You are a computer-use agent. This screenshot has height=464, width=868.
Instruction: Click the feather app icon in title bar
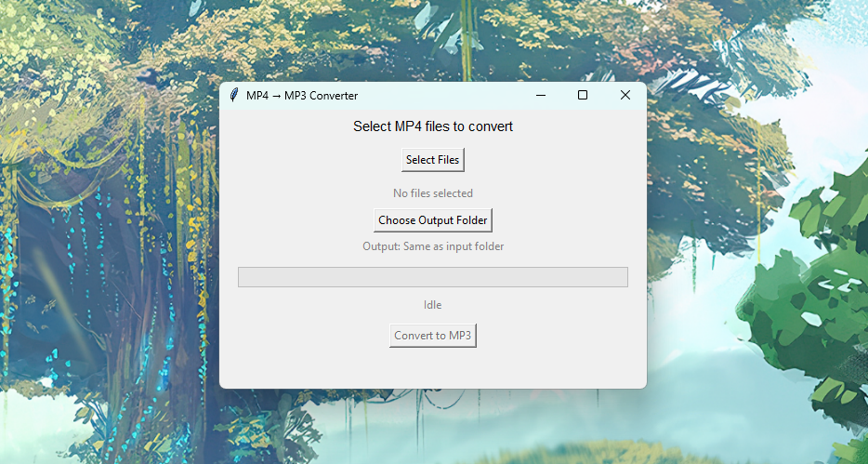click(233, 95)
